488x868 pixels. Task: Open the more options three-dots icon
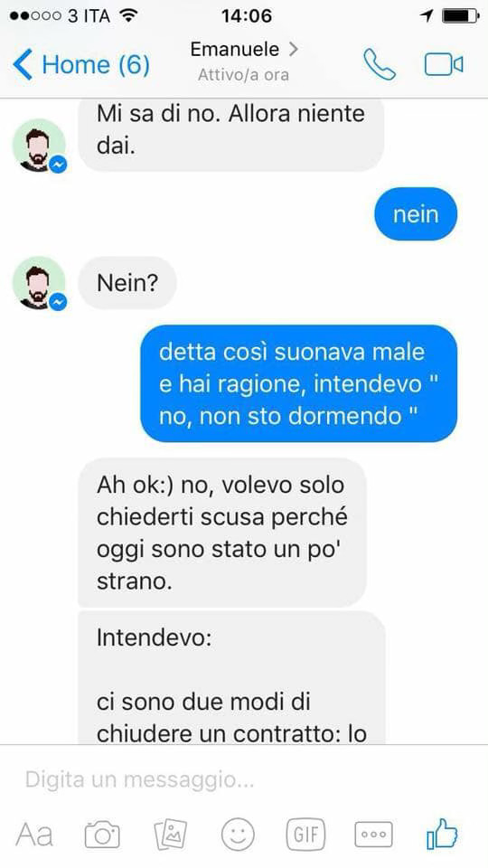(373, 834)
